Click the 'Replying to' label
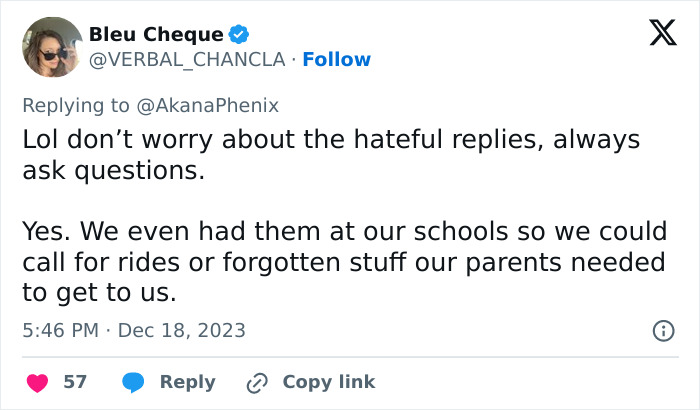Screen dimensions: 700x410 76,106
